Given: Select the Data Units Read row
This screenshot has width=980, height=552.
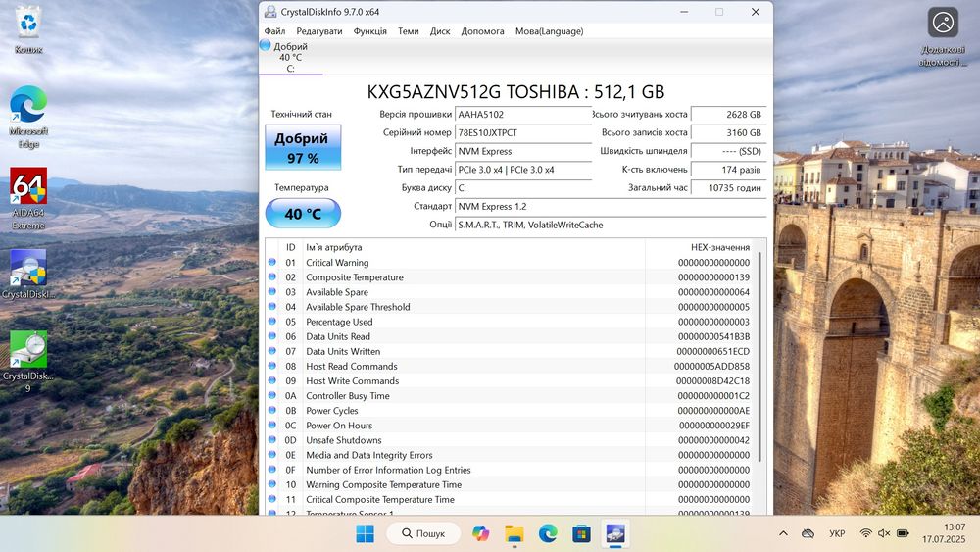Looking at the screenshot, I should point(510,336).
